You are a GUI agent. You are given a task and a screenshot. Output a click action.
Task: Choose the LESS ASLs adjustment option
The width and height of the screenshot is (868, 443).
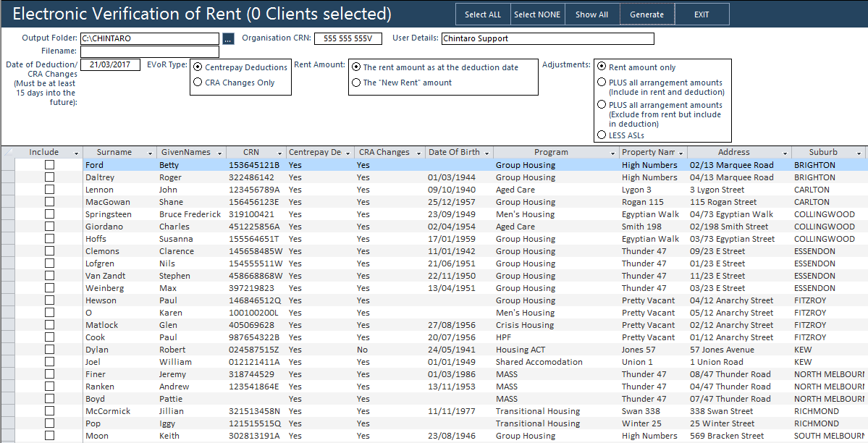602,133
